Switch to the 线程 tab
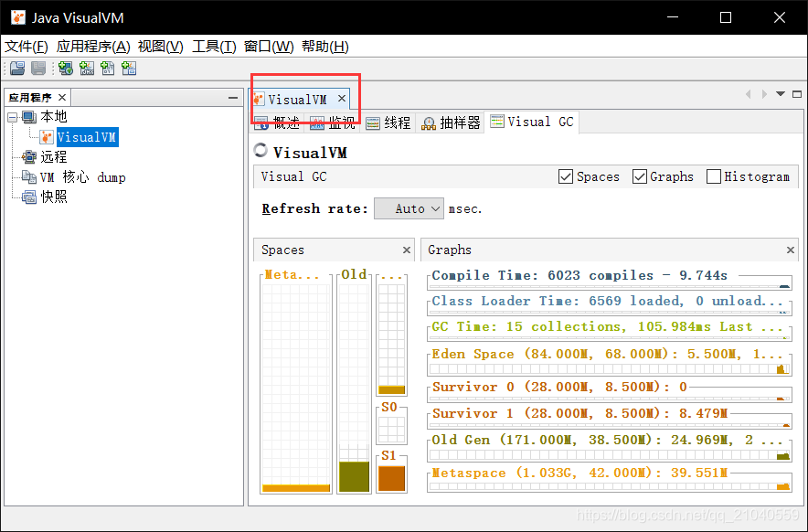This screenshot has width=808, height=532. pos(388,123)
